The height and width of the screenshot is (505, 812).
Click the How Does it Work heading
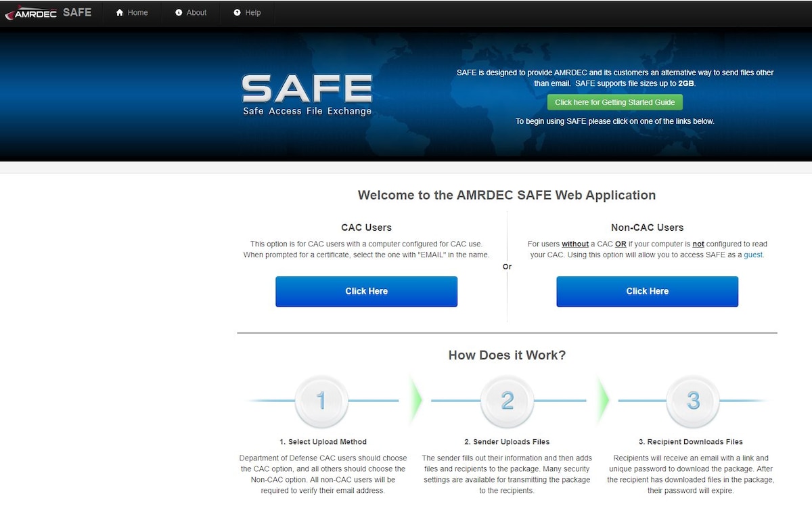coord(507,355)
